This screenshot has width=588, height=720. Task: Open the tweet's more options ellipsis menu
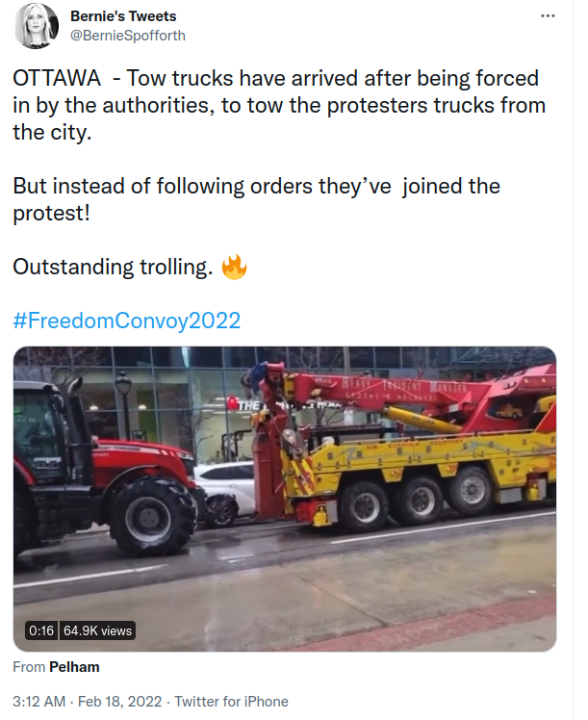548,16
